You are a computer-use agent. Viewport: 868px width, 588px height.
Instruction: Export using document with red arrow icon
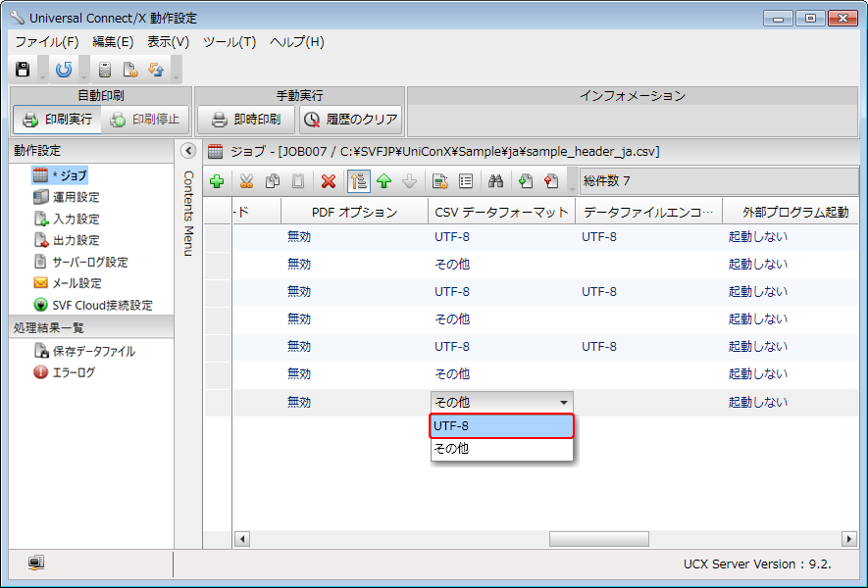551,181
